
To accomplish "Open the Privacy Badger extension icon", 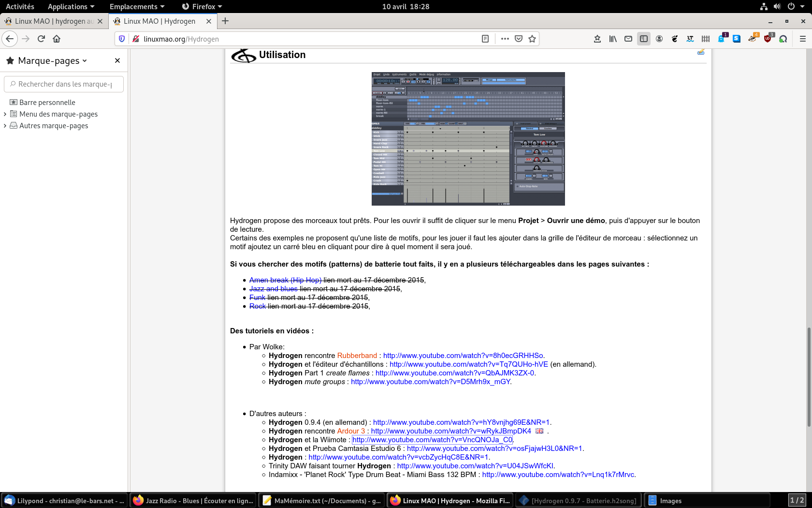I will (753, 38).
